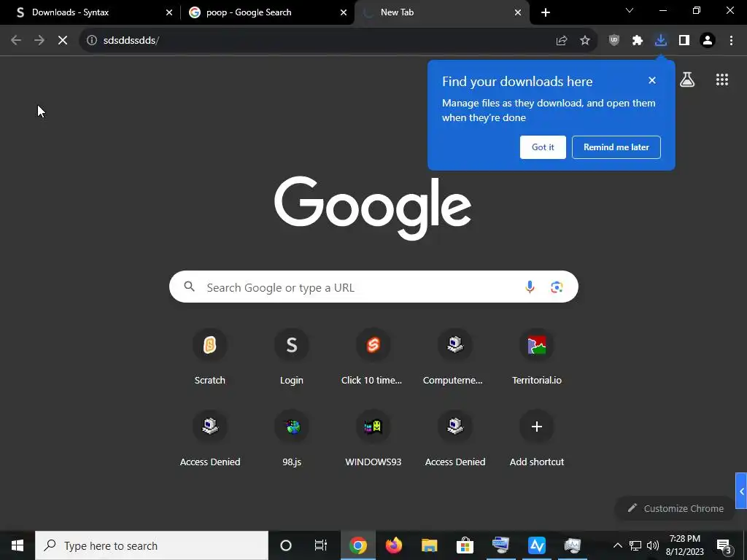Screen dimensions: 747x560
Task: Share this page icon in address bar
Action: pyautogui.click(x=562, y=41)
